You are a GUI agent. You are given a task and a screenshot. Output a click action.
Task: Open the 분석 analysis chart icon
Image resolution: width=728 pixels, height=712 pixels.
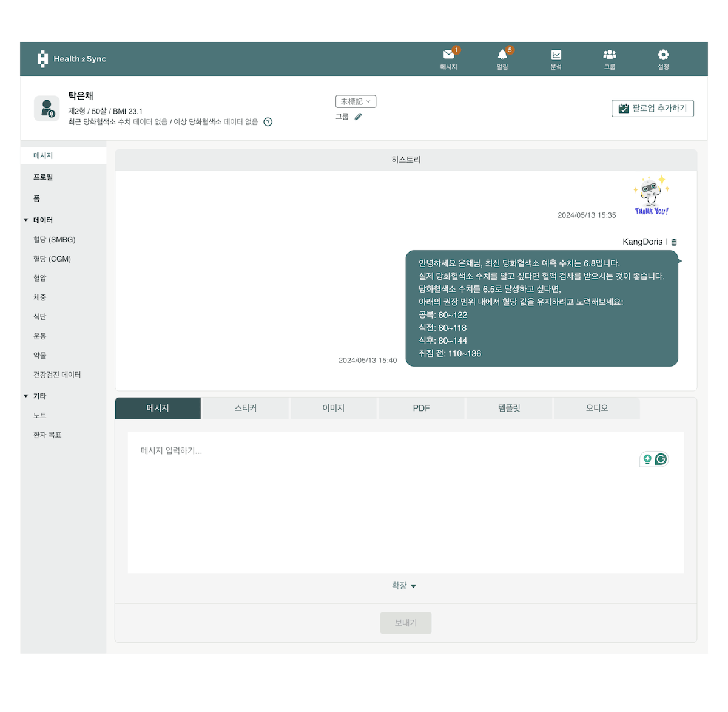point(556,55)
